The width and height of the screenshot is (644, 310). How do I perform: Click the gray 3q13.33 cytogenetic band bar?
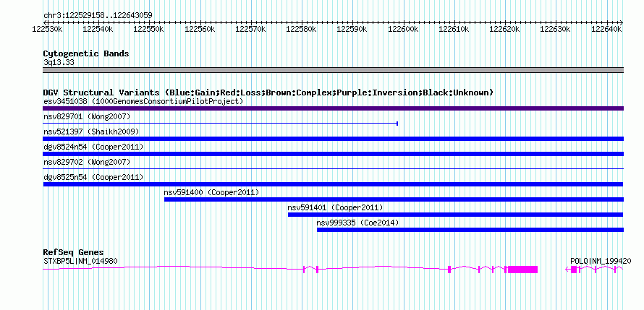pos(333,70)
